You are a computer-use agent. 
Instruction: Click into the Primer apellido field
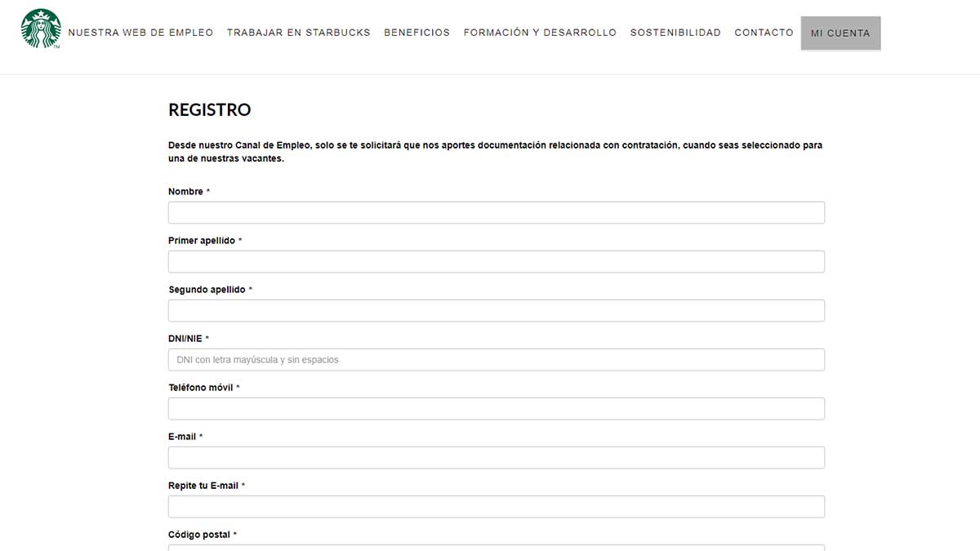pyautogui.click(x=496, y=262)
